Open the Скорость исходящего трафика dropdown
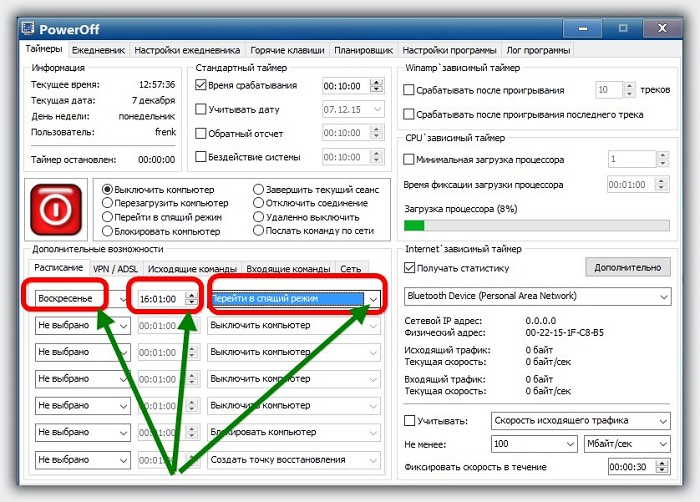The height and width of the screenshot is (502, 700). click(580, 421)
